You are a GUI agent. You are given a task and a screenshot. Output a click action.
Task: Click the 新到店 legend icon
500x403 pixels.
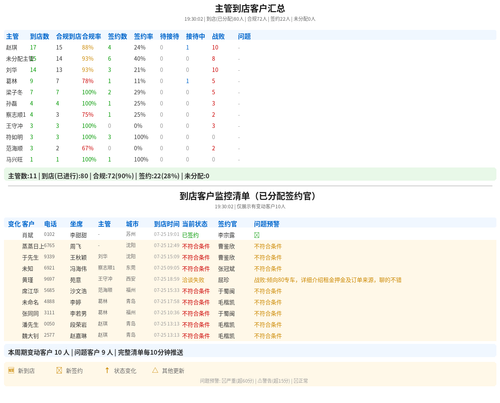tap(11, 370)
